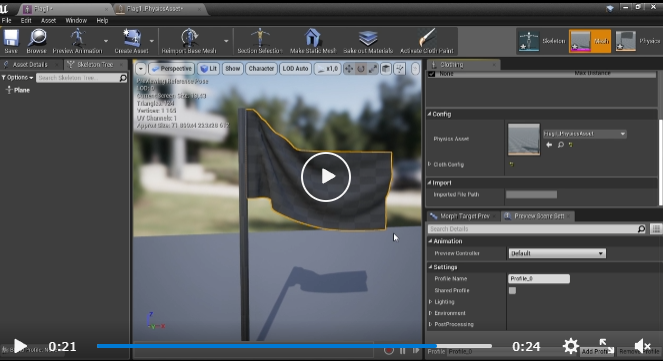Select the Plane bone in tree

(18, 90)
